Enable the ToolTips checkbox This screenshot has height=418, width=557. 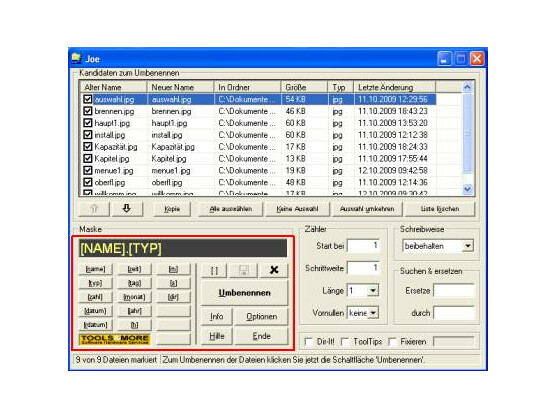point(345,342)
